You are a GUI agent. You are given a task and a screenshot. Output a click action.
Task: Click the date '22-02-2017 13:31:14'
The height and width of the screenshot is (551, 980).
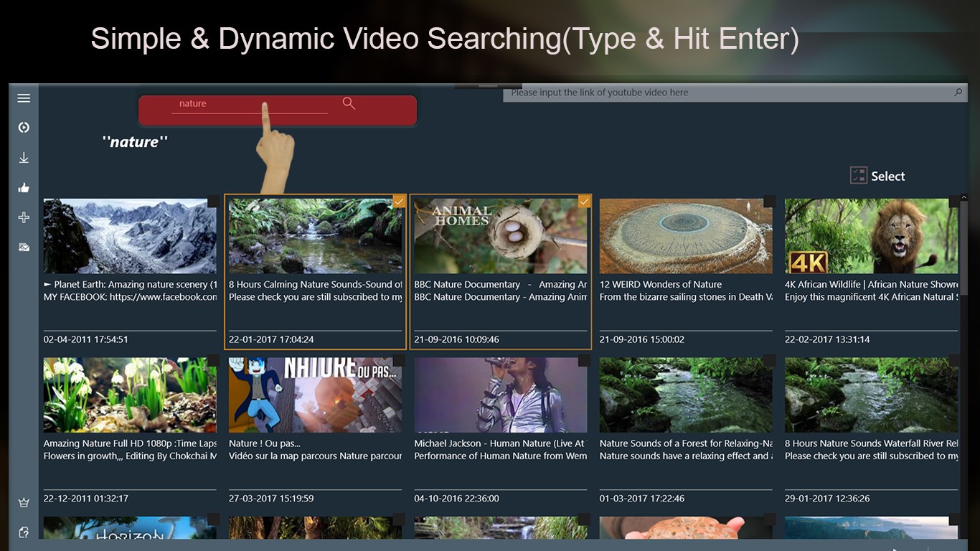click(827, 339)
